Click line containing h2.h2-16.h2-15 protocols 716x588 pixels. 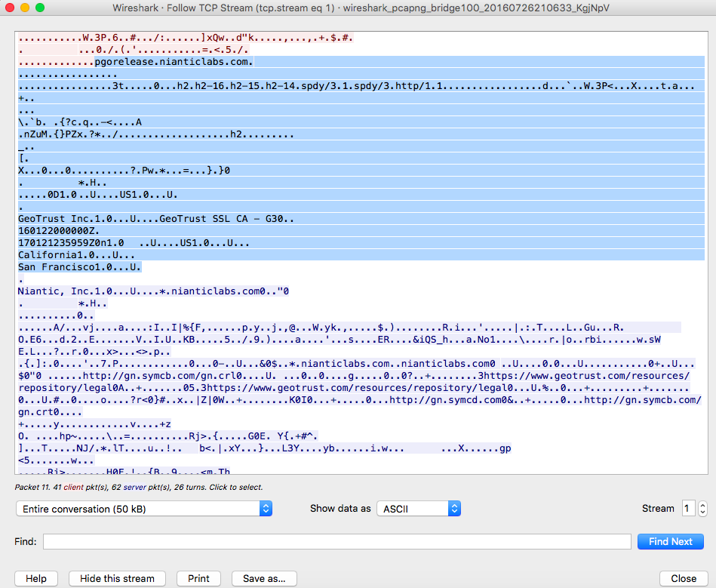356,86
